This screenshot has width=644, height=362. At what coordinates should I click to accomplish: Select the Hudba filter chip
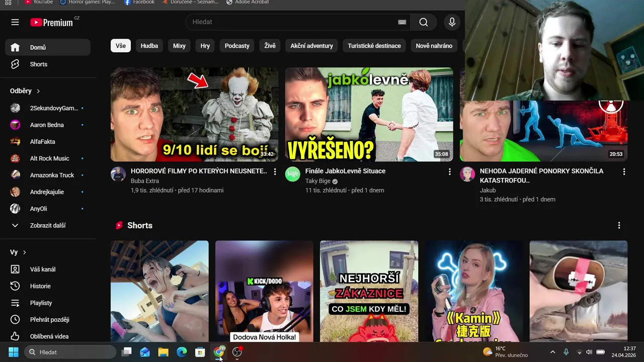point(149,46)
